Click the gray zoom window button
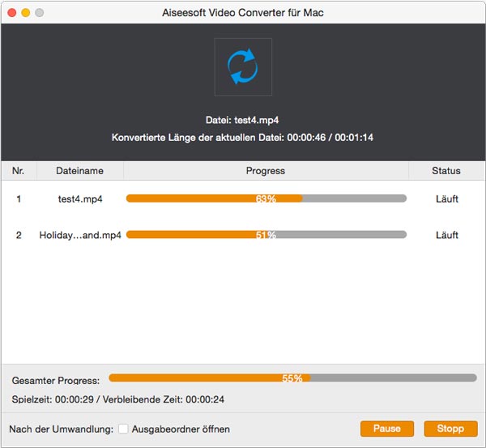Image resolution: width=486 pixels, height=448 pixels. click(x=40, y=13)
